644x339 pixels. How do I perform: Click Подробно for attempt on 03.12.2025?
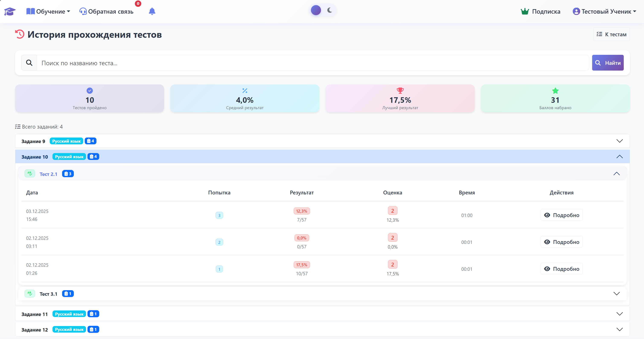point(561,215)
